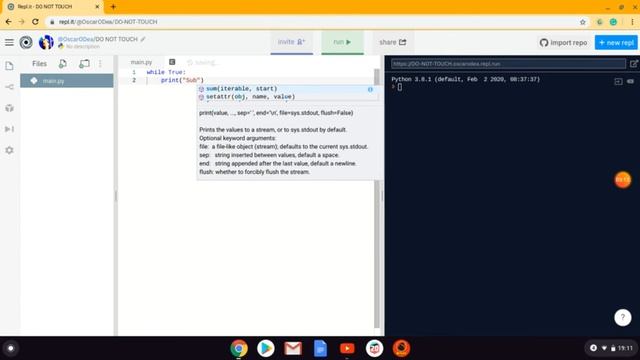Image resolution: width=640 pixels, height=360 pixels.
Task: Open Play Store from the shelf
Action: coord(266,348)
